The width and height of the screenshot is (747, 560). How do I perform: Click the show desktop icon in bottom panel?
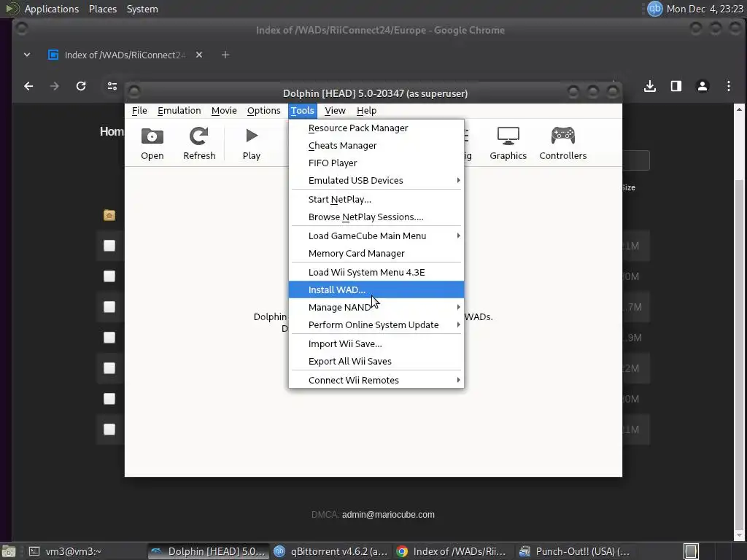click(8, 551)
